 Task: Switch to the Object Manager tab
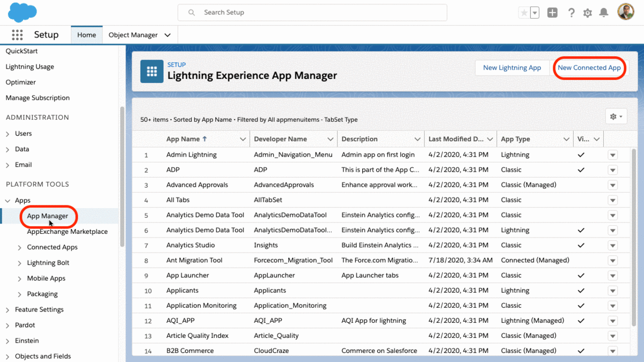tap(133, 35)
